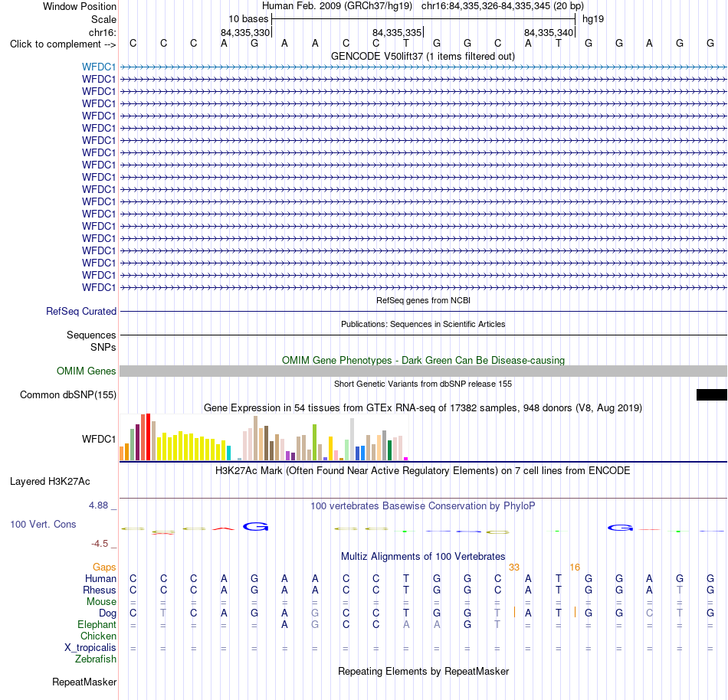Select the 'Rhesus' species row label

(99, 590)
